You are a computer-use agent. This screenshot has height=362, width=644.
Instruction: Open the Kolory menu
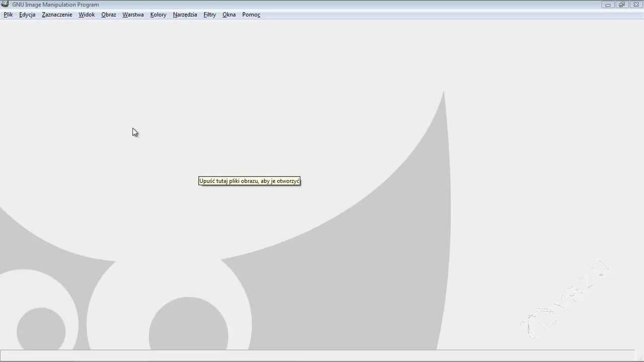(158, 15)
